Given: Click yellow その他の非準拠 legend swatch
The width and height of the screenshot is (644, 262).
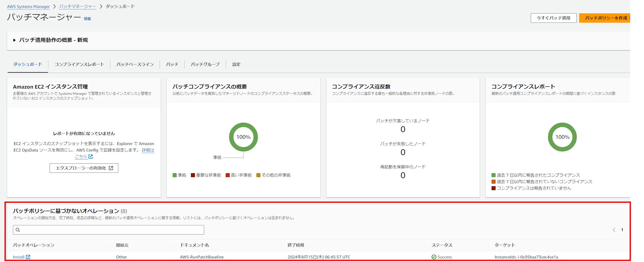Looking at the screenshot, I should pos(258,175).
